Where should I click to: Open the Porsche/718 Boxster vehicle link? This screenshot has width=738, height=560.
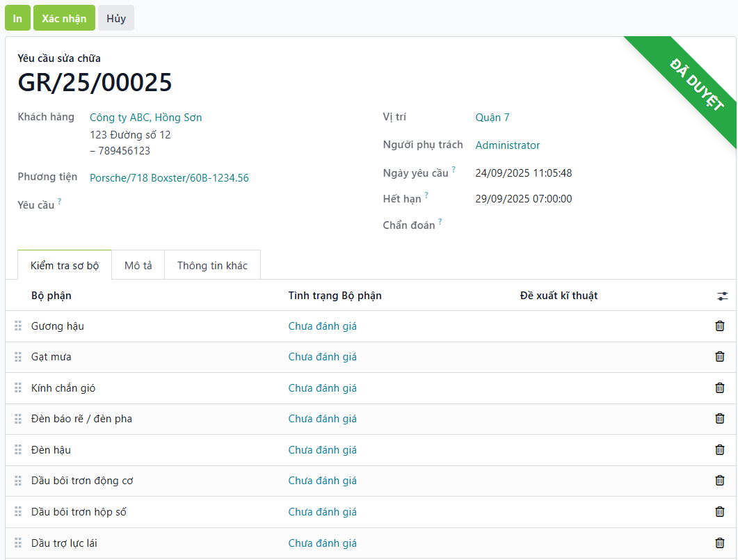click(x=169, y=178)
